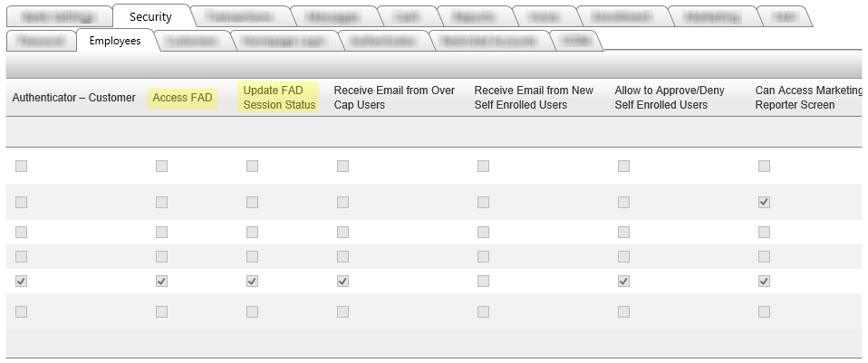Uncheck the ticked Authenticator – Customer checkbox
868x363 pixels.
click(x=22, y=282)
